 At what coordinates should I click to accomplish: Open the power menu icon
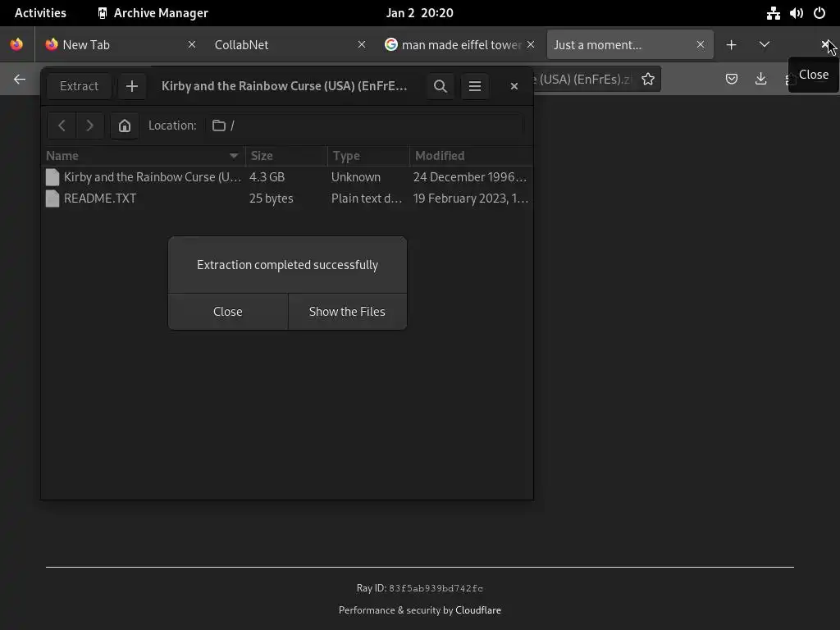point(819,13)
